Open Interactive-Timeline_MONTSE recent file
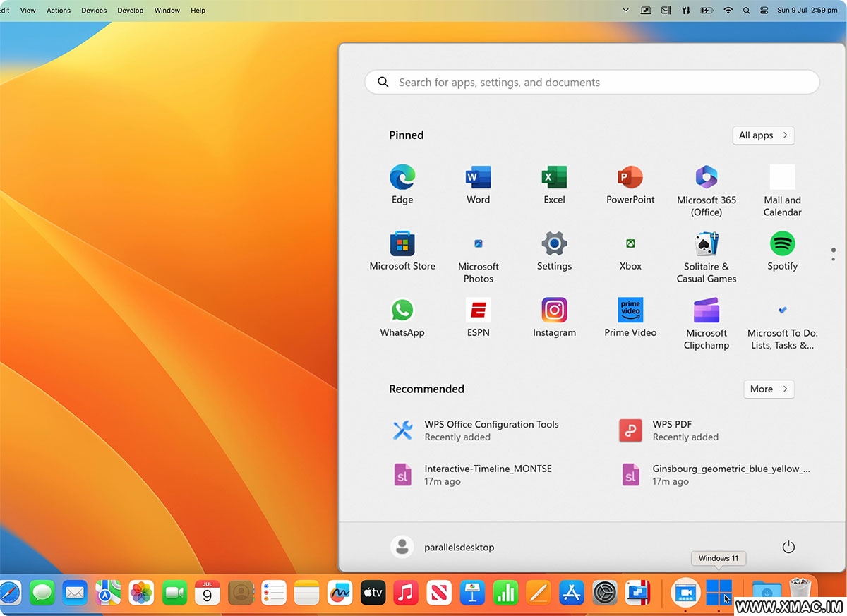 pos(473,474)
